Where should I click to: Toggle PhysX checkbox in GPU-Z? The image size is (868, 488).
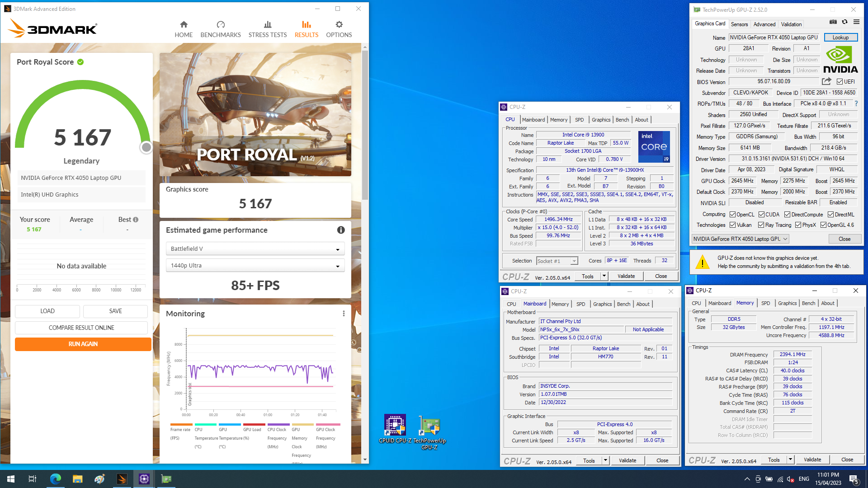tap(798, 225)
